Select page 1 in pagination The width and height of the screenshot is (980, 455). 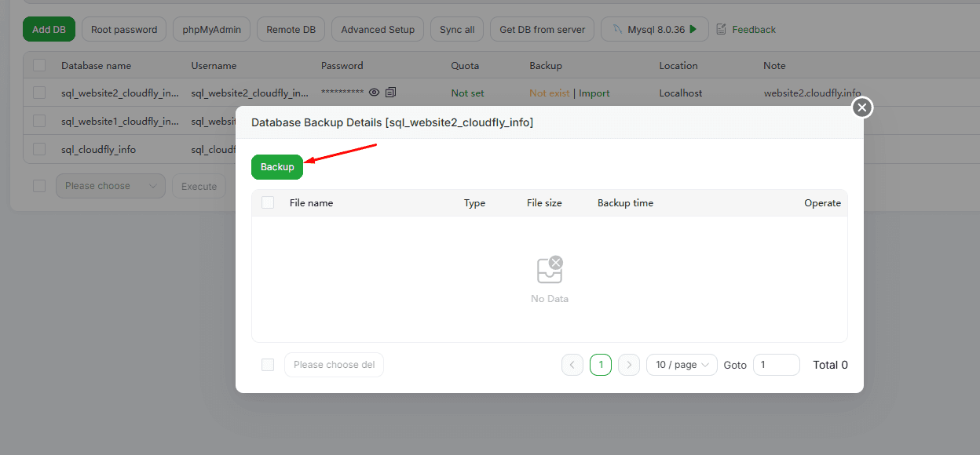tap(601, 365)
